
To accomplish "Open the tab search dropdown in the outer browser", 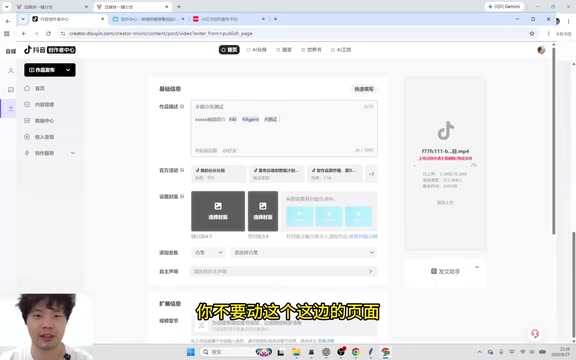I will point(7,7).
